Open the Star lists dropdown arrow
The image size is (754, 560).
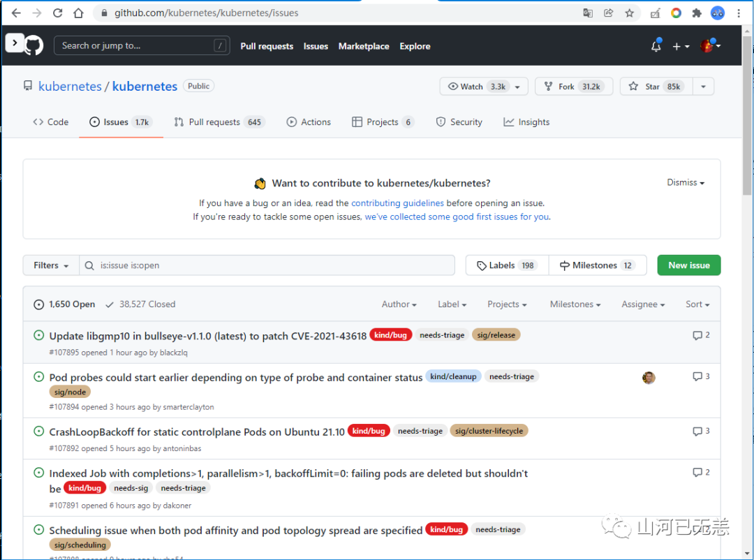704,87
